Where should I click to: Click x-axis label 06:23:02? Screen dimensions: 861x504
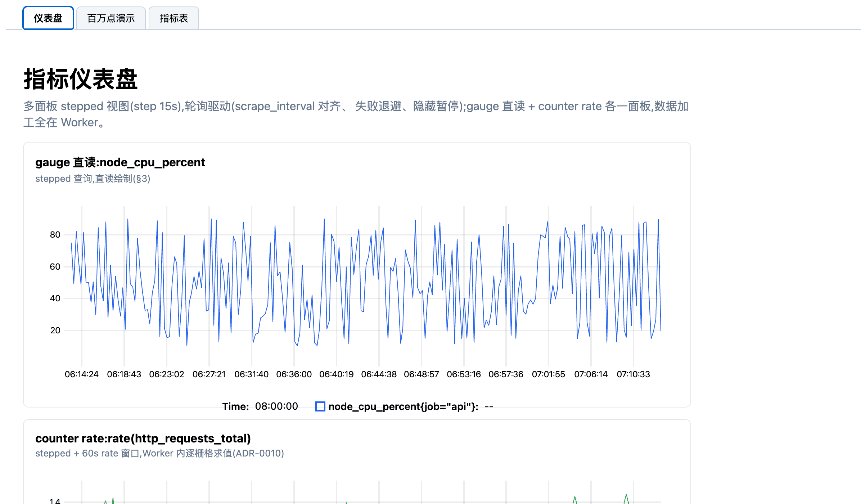click(167, 374)
